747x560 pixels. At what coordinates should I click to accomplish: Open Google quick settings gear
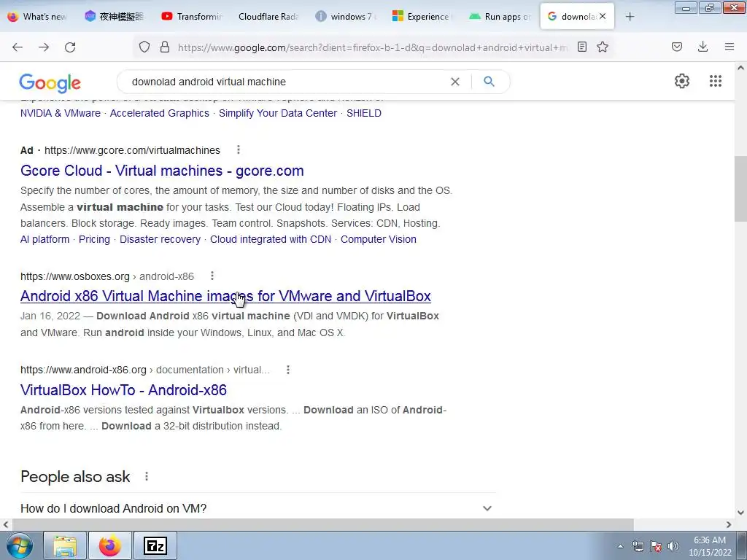tap(682, 81)
